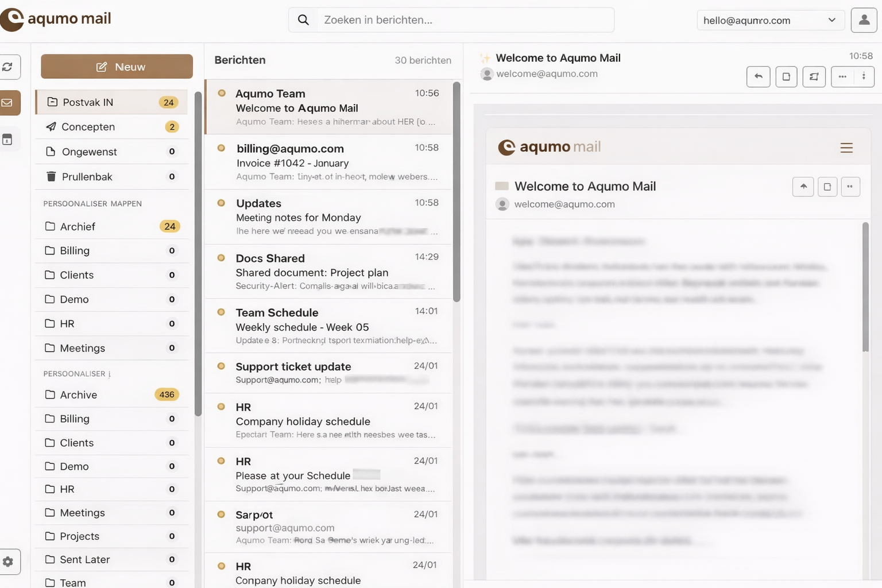882x588 pixels.
Task: Click the horizontal ellipsis menu in message toolbar
Action: [842, 76]
